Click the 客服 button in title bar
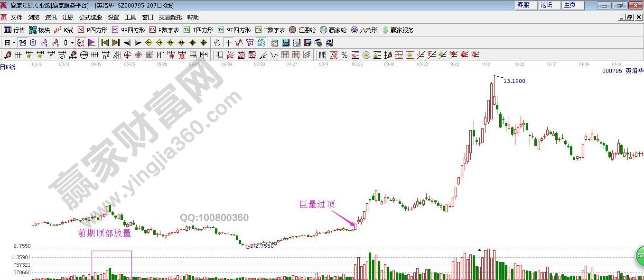The width and height of the screenshot is (644, 280). pyautogui.click(x=523, y=5)
